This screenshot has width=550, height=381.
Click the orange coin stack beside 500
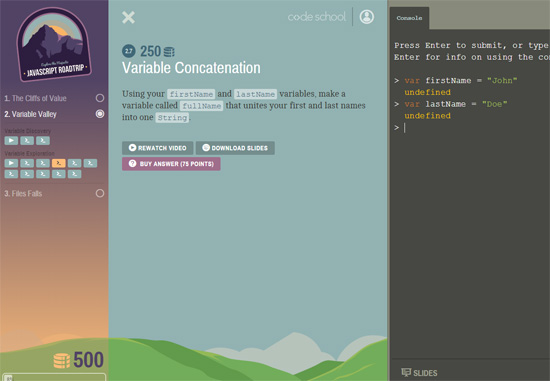(x=62, y=361)
